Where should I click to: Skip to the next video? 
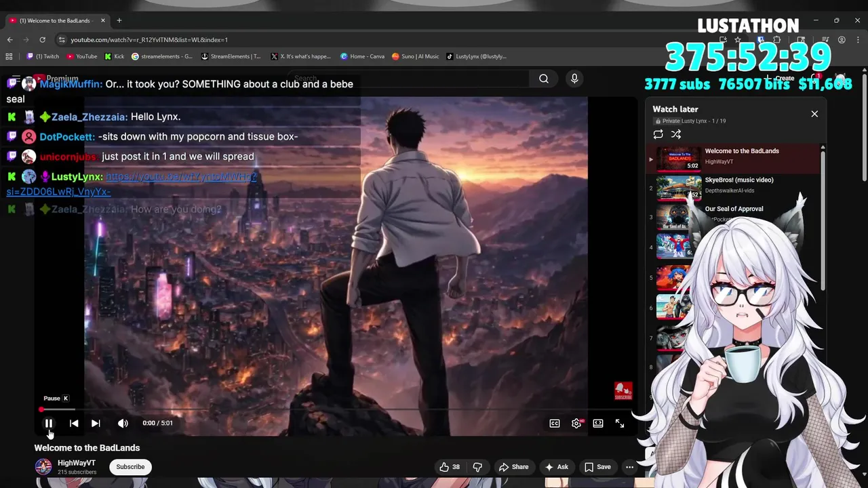pyautogui.click(x=96, y=423)
